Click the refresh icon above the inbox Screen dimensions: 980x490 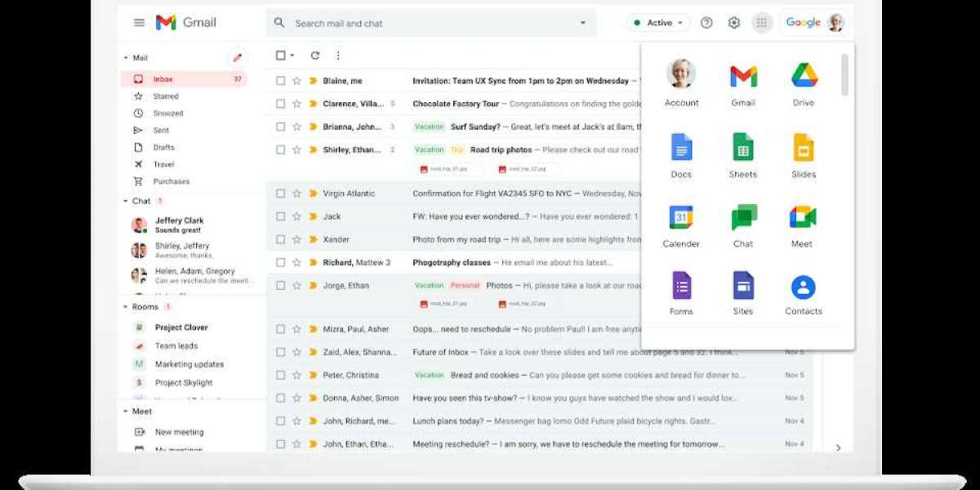[x=315, y=56]
